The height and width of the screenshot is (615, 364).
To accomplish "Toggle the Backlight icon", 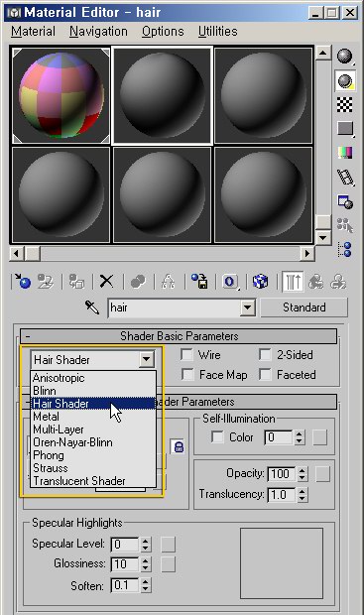I will [x=345, y=80].
